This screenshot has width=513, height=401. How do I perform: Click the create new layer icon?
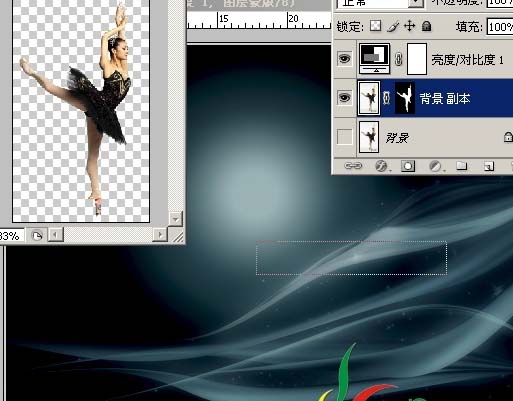489,166
